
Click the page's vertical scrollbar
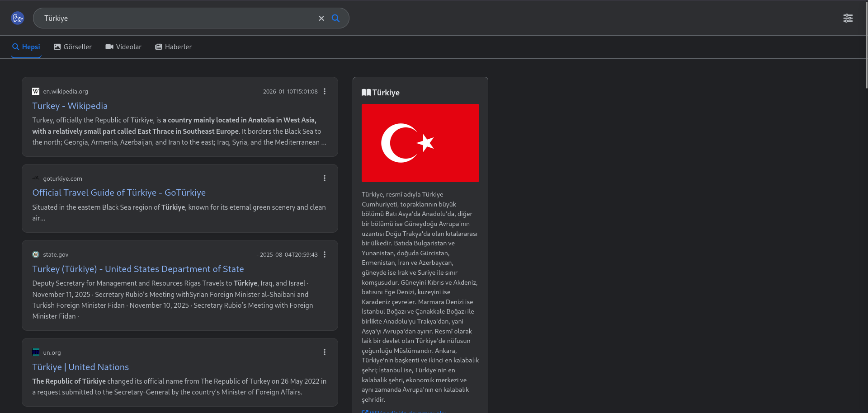[866, 45]
